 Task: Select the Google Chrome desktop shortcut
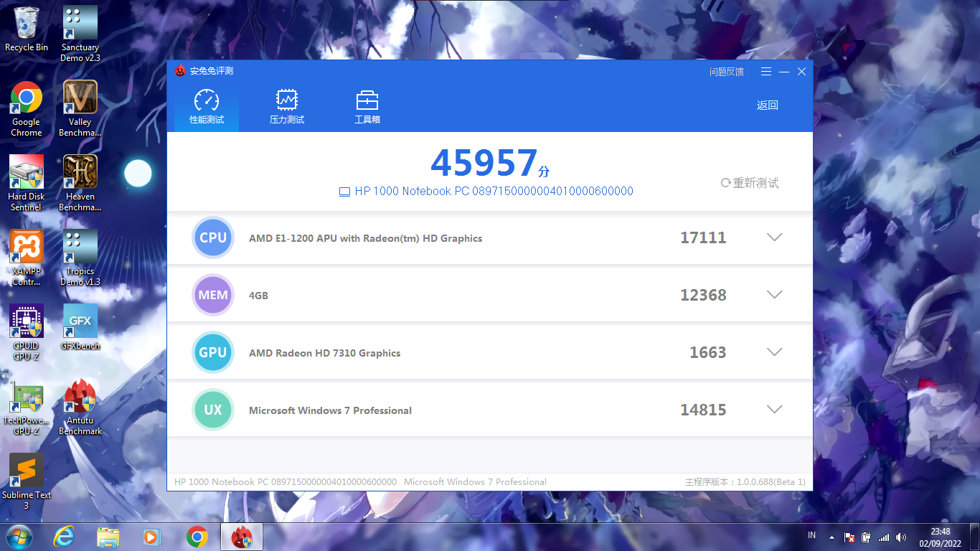click(x=27, y=108)
